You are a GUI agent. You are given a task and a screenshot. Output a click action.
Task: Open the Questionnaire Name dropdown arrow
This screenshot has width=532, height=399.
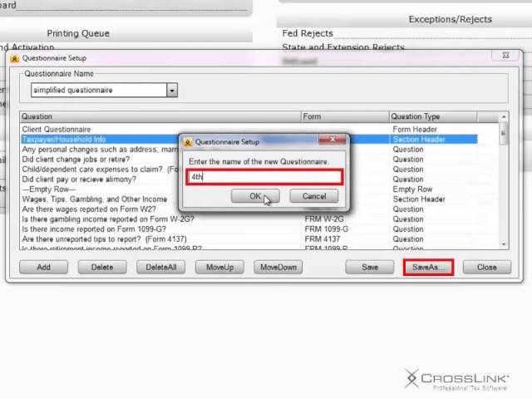[x=172, y=91]
